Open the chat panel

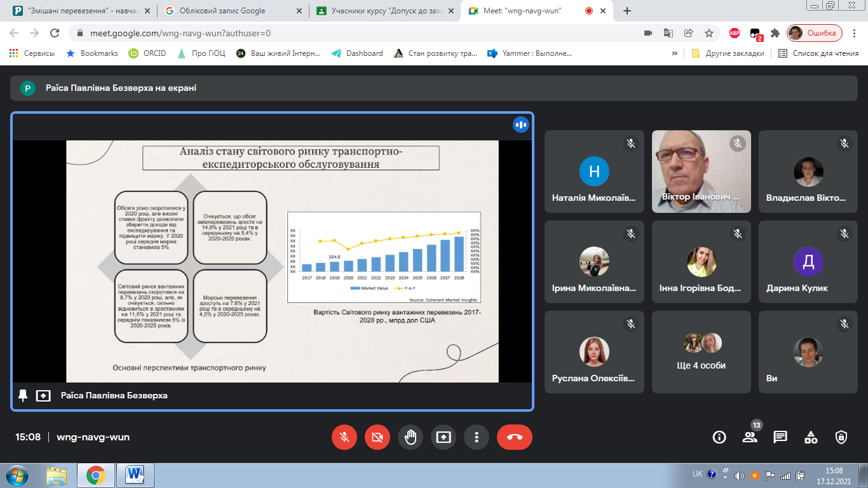(x=780, y=437)
